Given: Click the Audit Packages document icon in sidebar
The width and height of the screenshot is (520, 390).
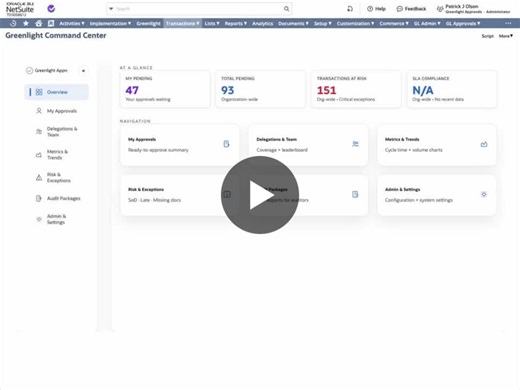Looking at the screenshot, I should tap(39, 198).
